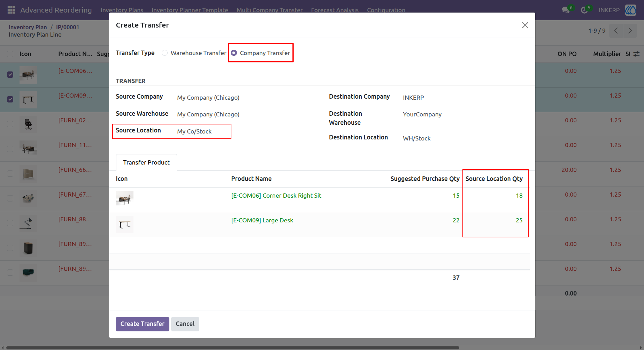Go to next record with right chevron
This screenshot has width=644, height=351.
(630, 31)
